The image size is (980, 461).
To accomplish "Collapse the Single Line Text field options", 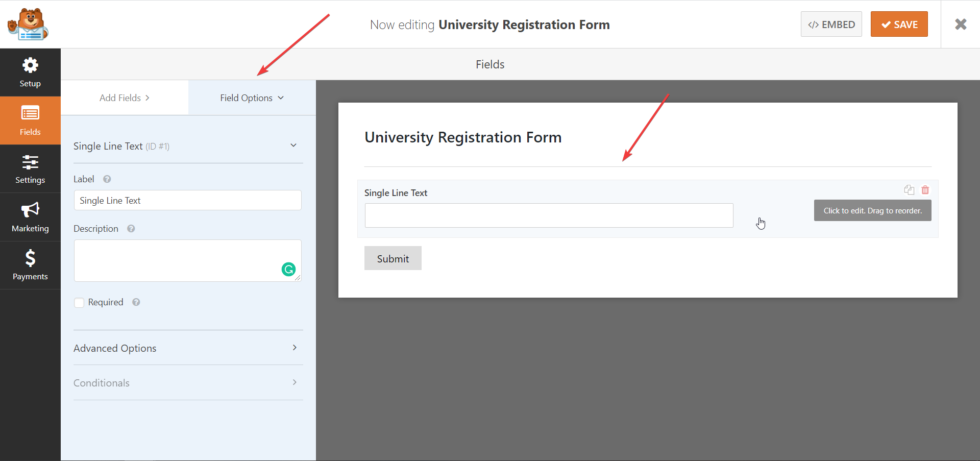I will [294, 145].
